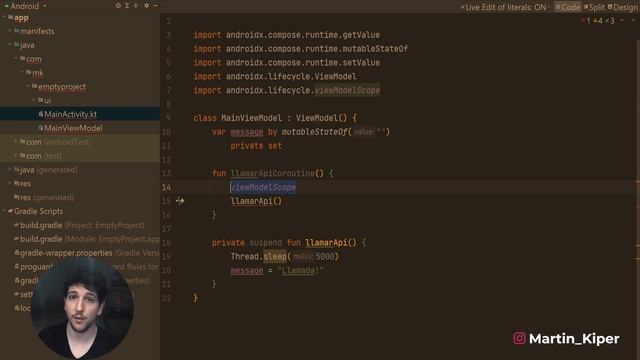The width and height of the screenshot is (640, 360).
Task: Expand the com (androidTest) package arrow
Action: coord(16,142)
